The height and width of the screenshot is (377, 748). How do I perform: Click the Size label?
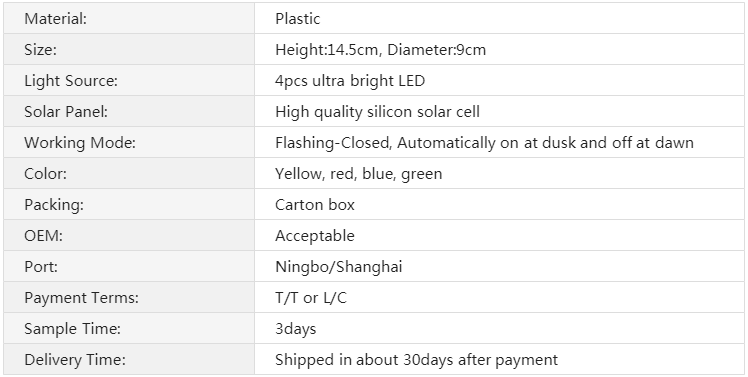(41, 50)
